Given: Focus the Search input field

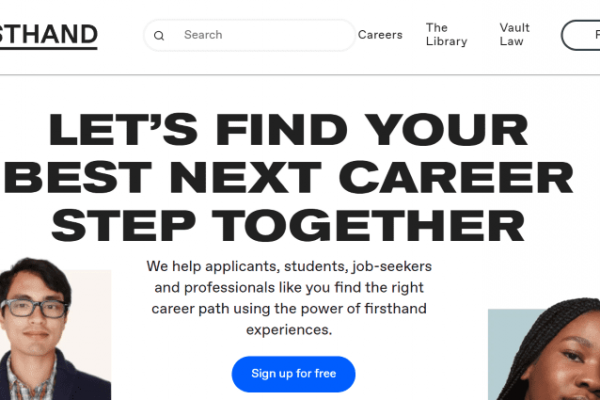Looking at the screenshot, I should (249, 35).
